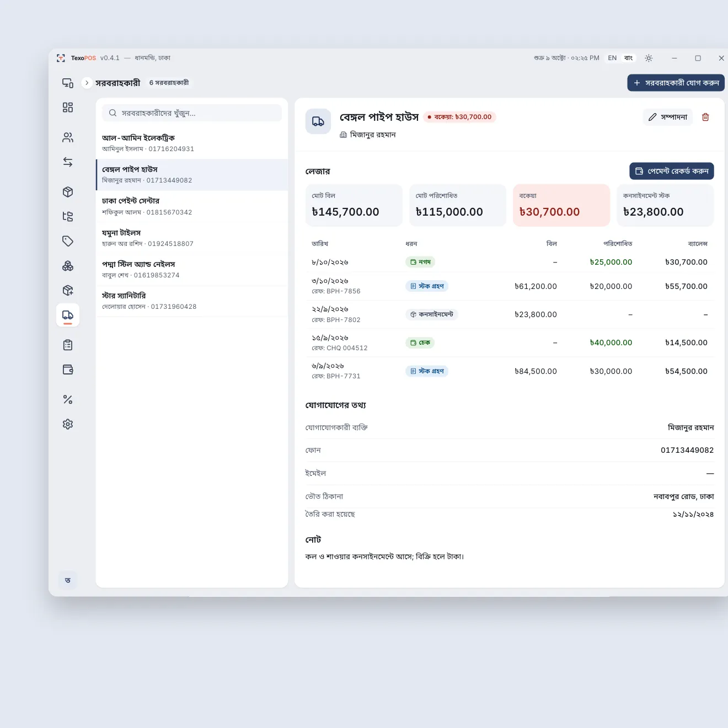This screenshot has height=728, width=728.
Task: Click the box with plus icon
Action: 68,291
